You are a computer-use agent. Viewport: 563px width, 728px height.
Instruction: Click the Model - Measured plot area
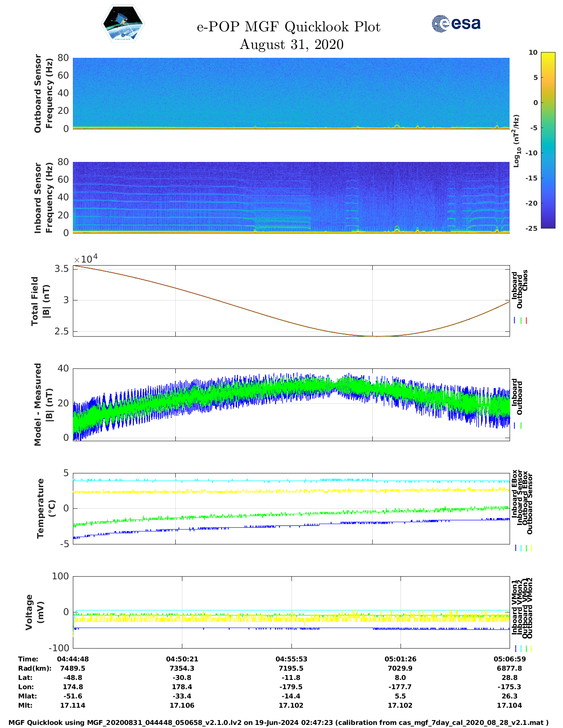click(291, 404)
